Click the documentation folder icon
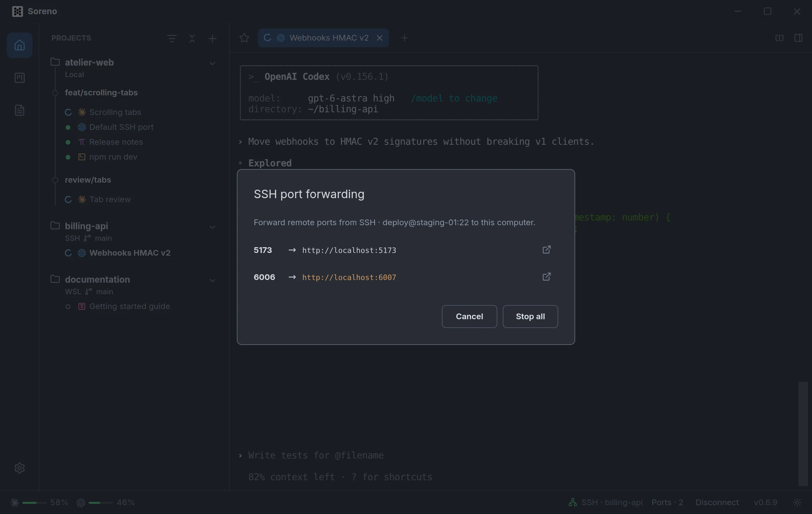Screen dimensions: 812x514 55,279
